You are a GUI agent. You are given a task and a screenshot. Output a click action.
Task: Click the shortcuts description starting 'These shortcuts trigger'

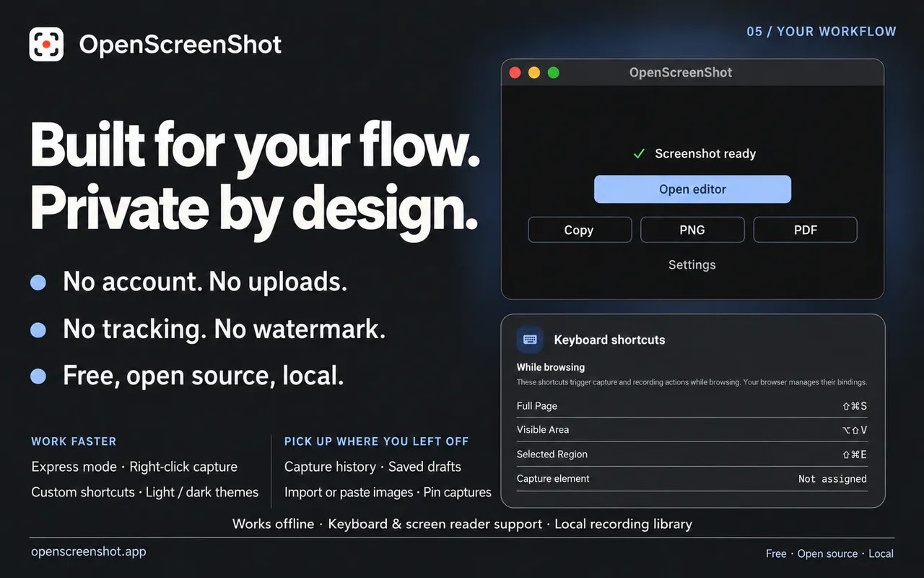pyautogui.click(x=692, y=382)
